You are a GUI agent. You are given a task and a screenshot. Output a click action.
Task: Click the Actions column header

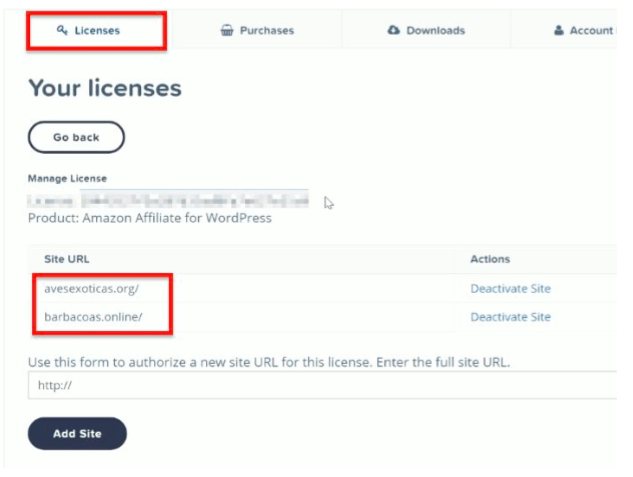(490, 259)
